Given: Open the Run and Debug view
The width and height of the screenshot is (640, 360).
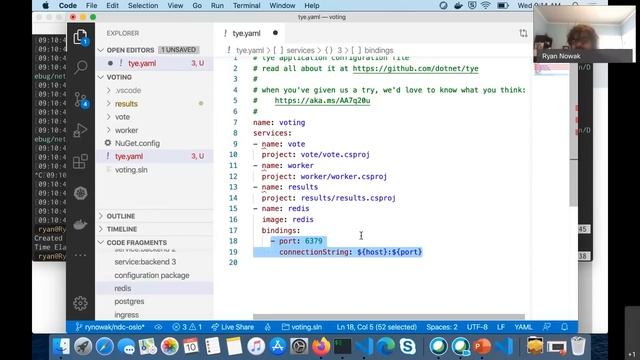Looking at the screenshot, I should pos(80,130).
